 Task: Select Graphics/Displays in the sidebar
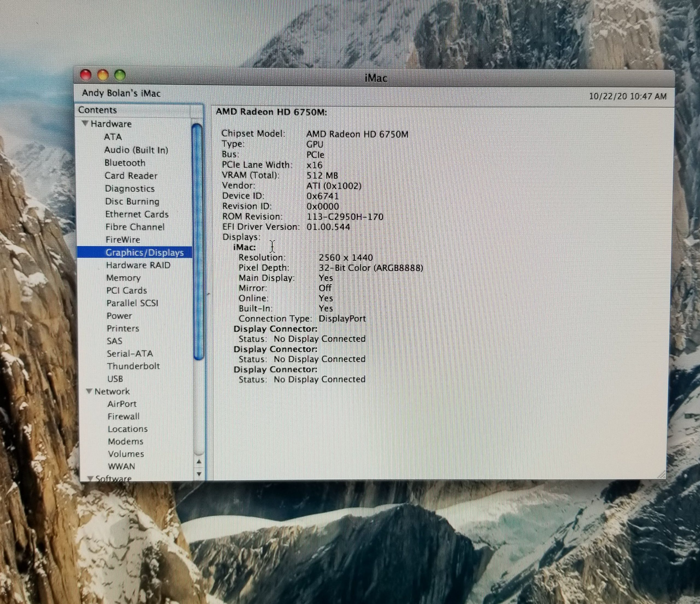145,252
